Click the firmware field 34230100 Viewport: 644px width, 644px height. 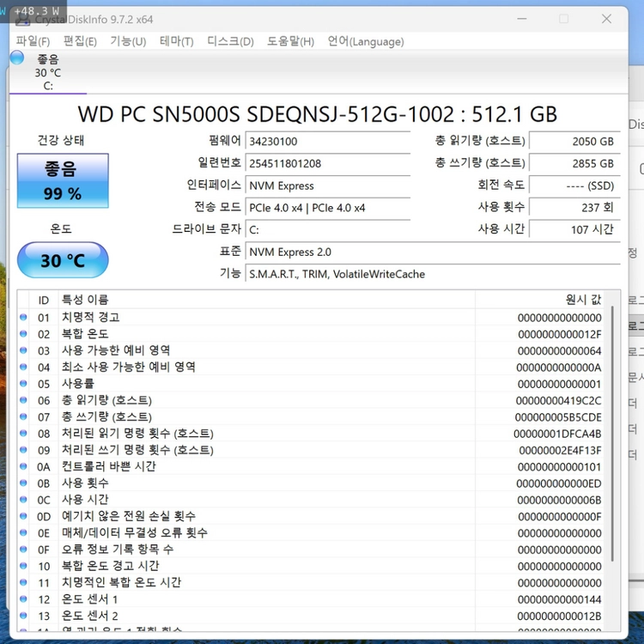click(x=328, y=141)
